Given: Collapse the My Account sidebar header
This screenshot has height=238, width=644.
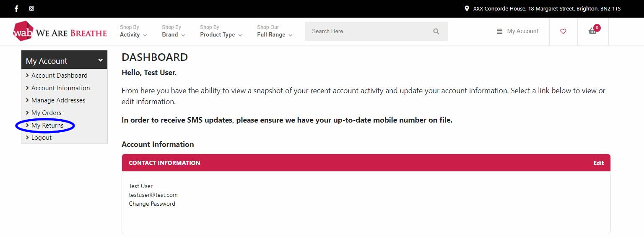Looking at the screenshot, I should coord(64,60).
